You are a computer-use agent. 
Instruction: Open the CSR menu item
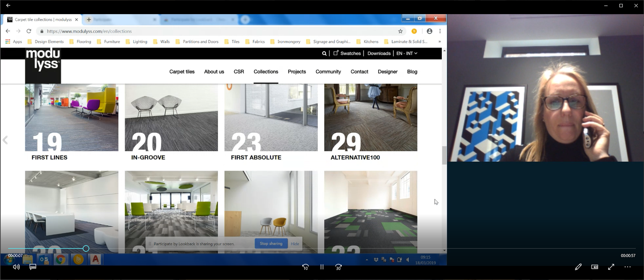coord(239,72)
